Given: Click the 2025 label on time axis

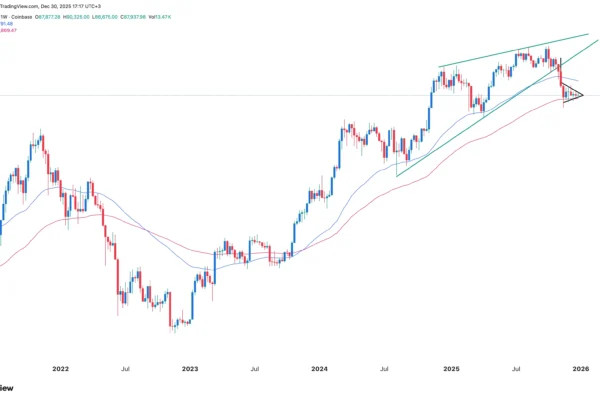Looking at the screenshot, I should coord(449,368).
